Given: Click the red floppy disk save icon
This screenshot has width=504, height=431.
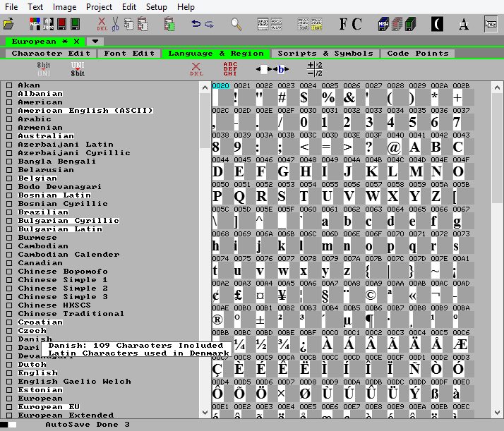Looking at the screenshot, I should click(61, 24).
